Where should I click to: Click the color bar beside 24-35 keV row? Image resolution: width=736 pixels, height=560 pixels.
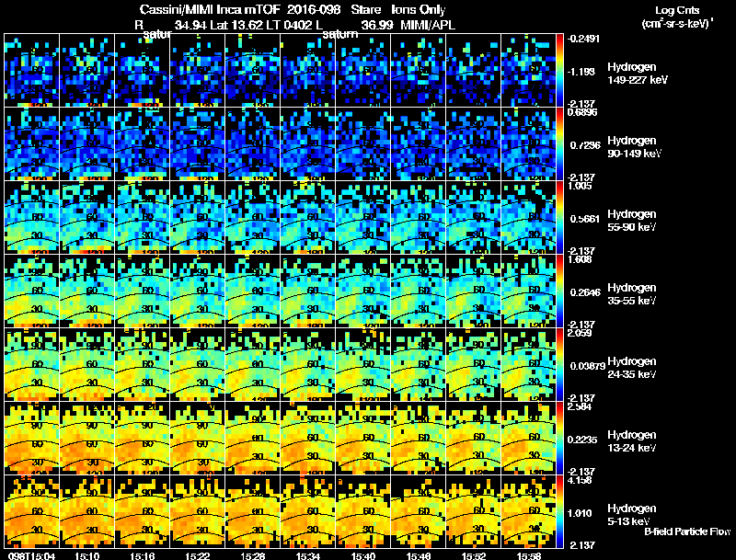[559, 365]
